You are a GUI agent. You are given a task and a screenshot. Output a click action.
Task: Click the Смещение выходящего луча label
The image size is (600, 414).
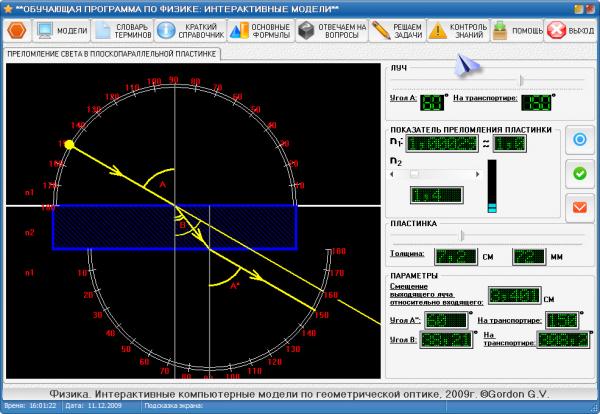pos(436,294)
